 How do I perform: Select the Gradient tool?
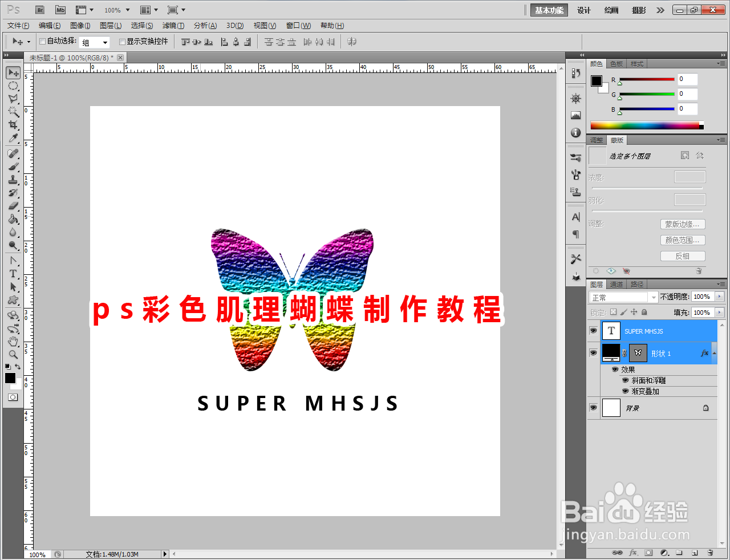13,219
